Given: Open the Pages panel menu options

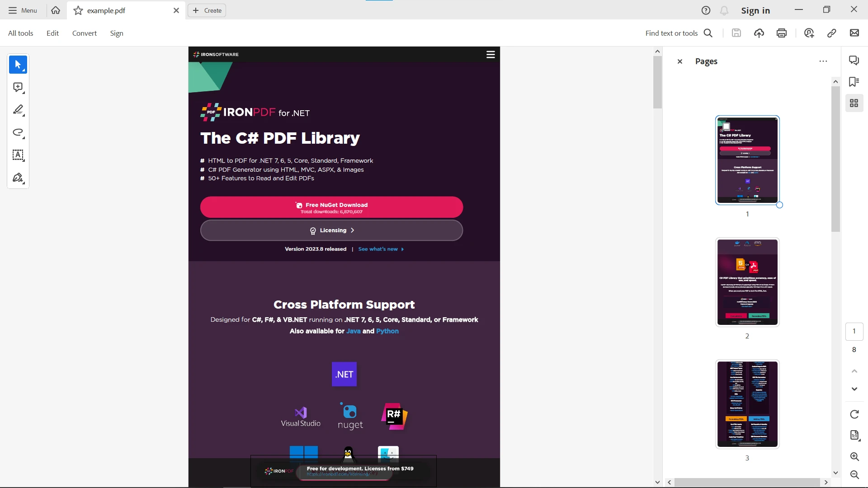Looking at the screenshot, I should coord(823,61).
